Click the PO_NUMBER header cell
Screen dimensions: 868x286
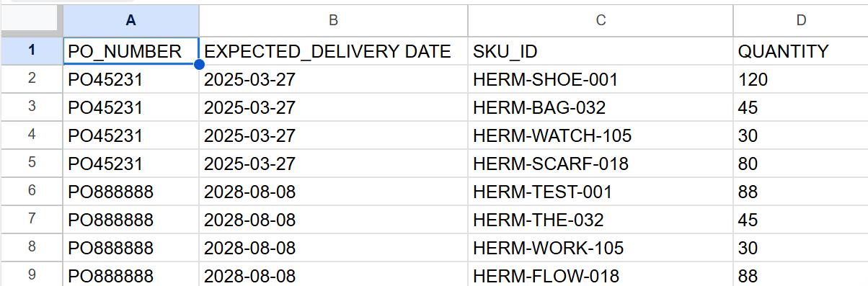coord(130,50)
